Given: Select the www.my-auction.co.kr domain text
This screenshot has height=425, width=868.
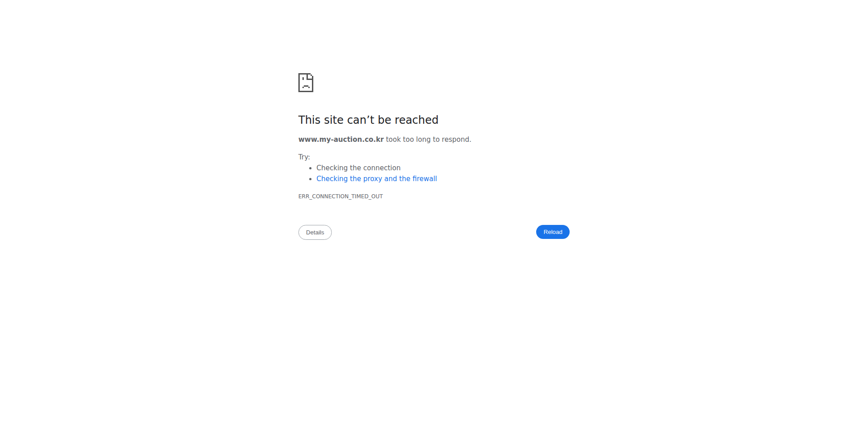Looking at the screenshot, I should [341, 140].
